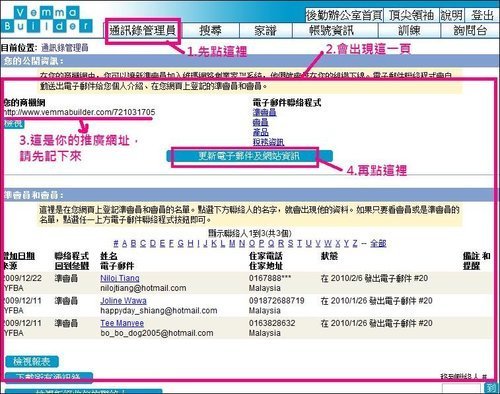Go to 後勤辦公室首頁
Screen dimensions: 500x394
click(344, 15)
